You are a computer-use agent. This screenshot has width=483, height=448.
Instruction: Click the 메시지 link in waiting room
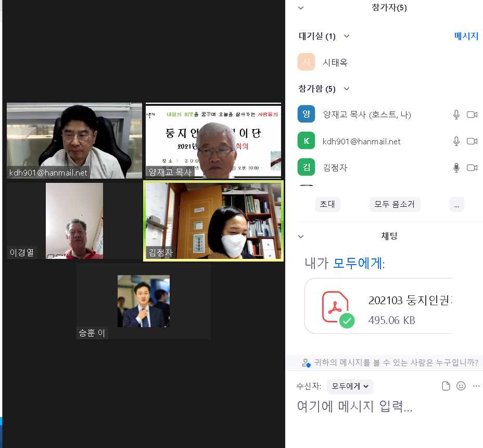[466, 36]
